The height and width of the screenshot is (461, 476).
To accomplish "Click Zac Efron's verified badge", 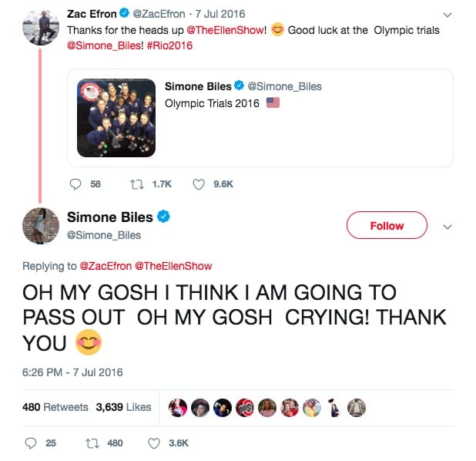I will pyautogui.click(x=125, y=13).
